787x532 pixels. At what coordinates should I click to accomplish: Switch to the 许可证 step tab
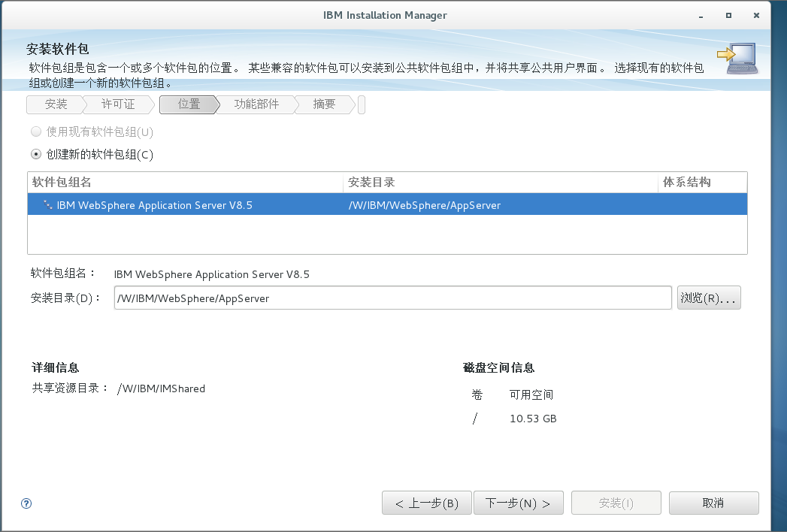click(119, 104)
